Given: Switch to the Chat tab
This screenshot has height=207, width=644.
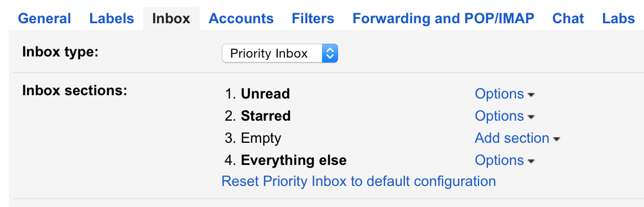Looking at the screenshot, I should pyautogui.click(x=568, y=18).
